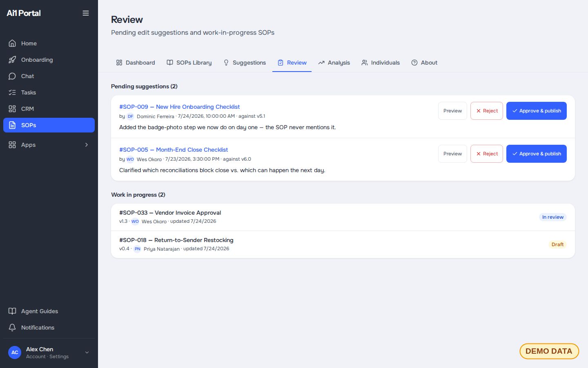Approve & publish New Hire Onboarding Checklist
This screenshot has width=588, height=368.
(x=537, y=111)
